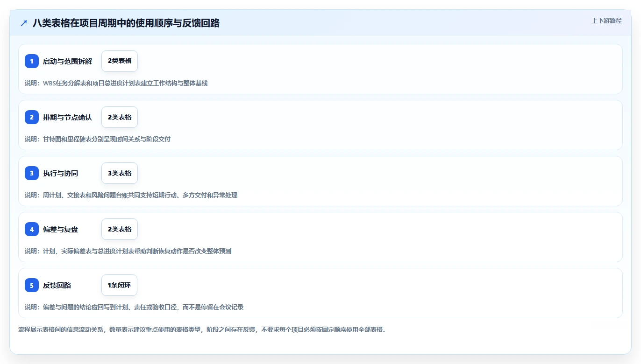
Task: Select the step title 反馈回路
Action: point(57,285)
